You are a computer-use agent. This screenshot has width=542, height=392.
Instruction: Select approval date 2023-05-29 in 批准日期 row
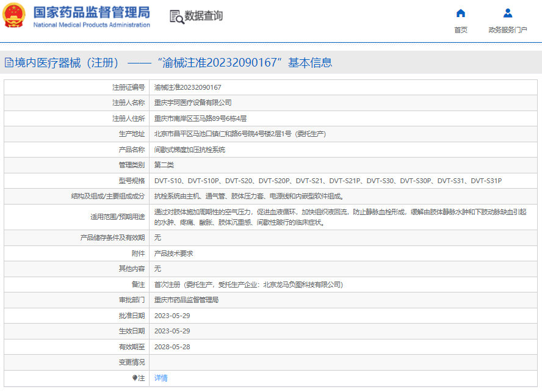coord(172,316)
